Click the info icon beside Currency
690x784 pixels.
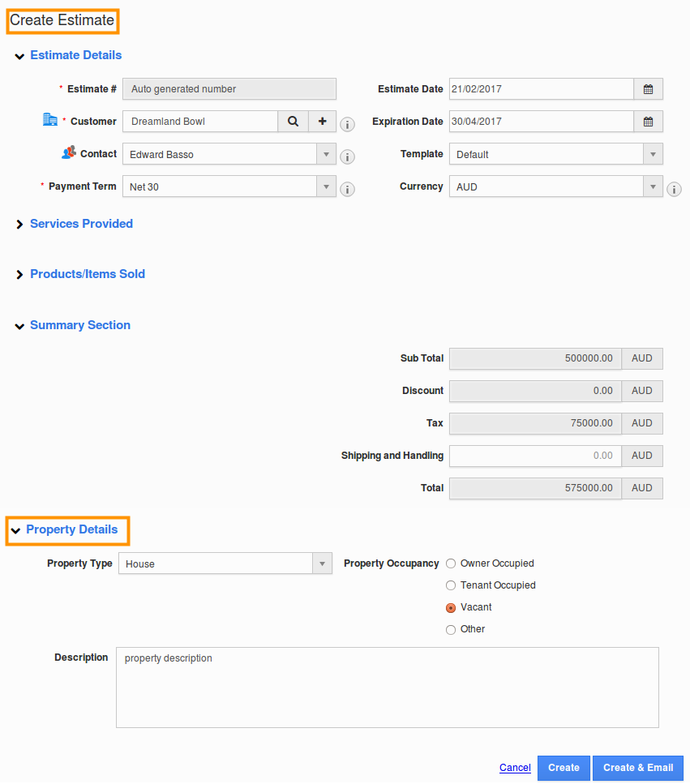point(674,189)
